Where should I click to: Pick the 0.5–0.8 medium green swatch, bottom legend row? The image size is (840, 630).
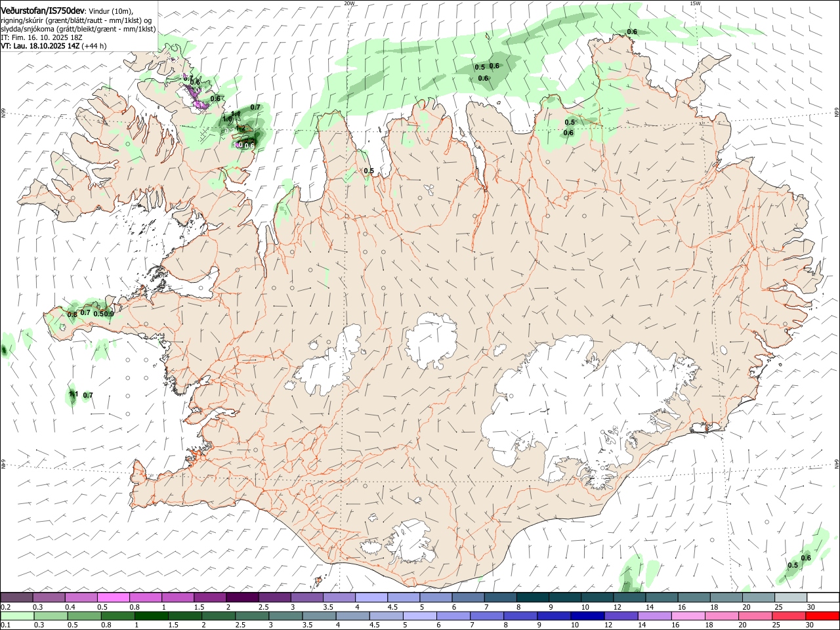point(85,616)
